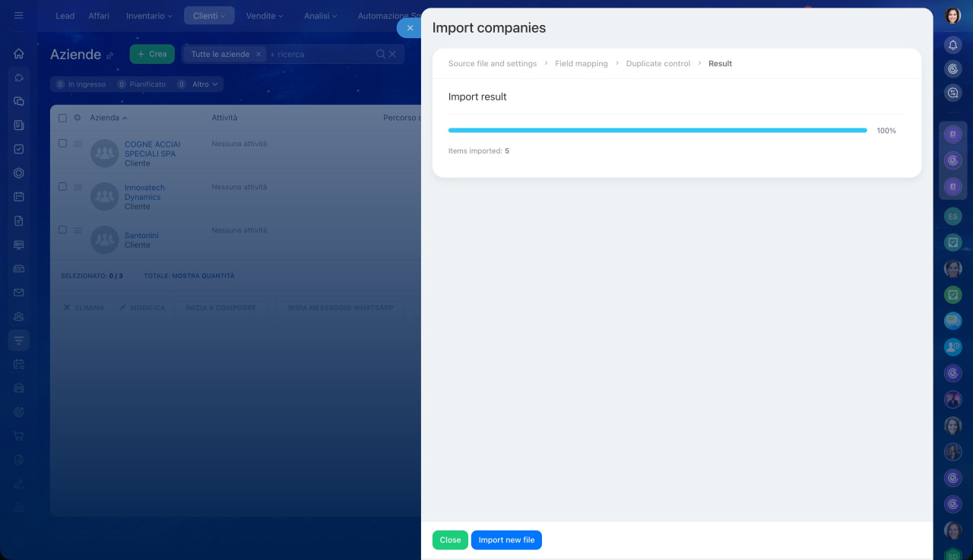The height and width of the screenshot is (560, 973).
Task: Open the hamburger menu icon
Action: click(x=19, y=15)
